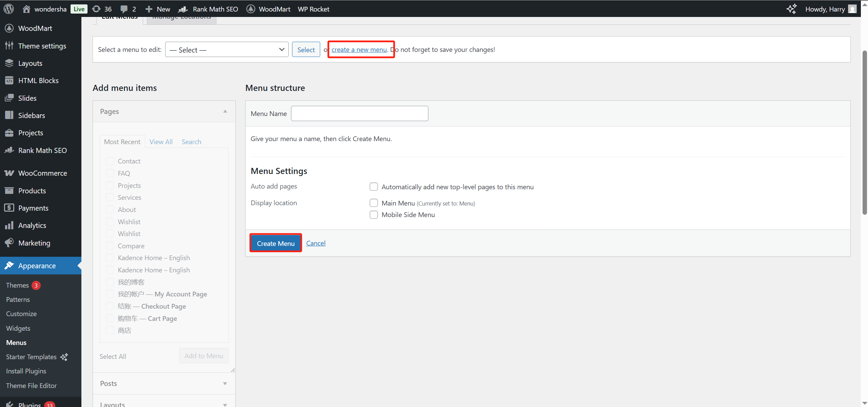Click the Marketing megaphone icon
This screenshot has height=407, width=868.
(x=9, y=243)
